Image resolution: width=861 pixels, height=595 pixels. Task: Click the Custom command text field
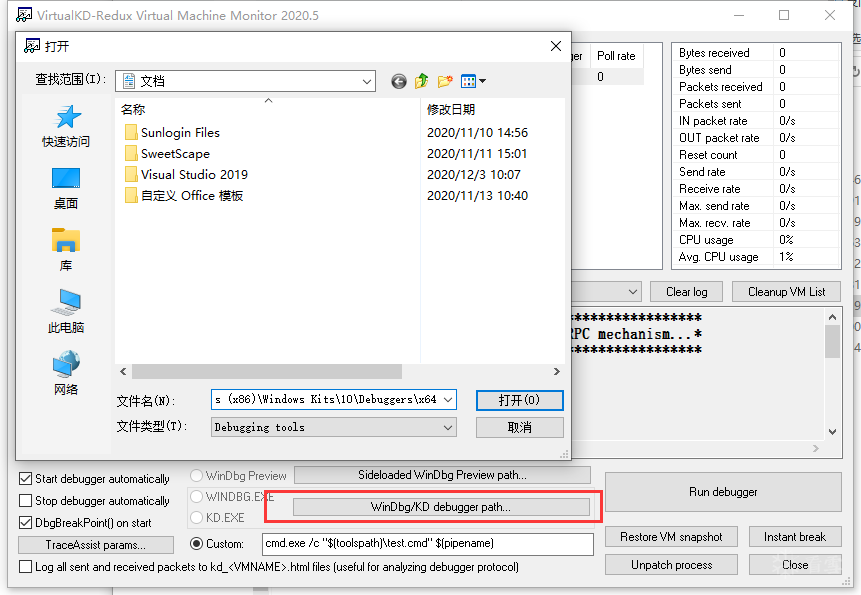click(x=428, y=544)
